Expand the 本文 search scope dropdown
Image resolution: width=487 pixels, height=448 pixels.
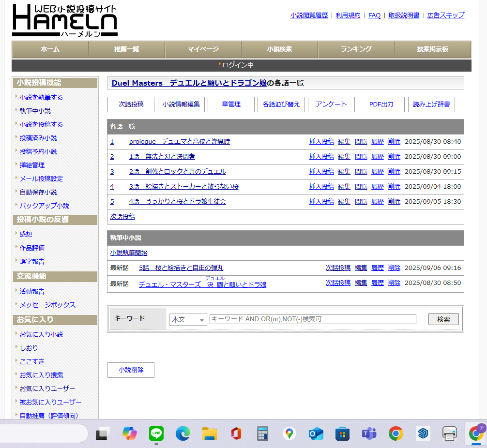(x=188, y=319)
